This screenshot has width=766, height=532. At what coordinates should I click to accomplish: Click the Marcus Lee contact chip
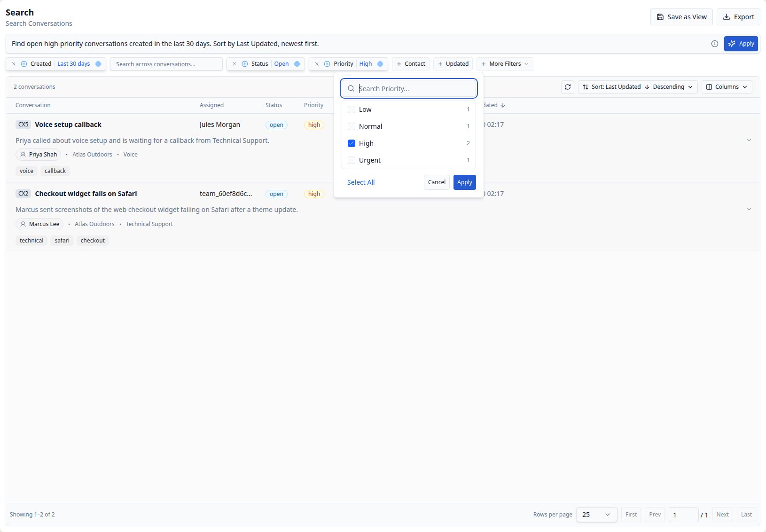(x=39, y=224)
